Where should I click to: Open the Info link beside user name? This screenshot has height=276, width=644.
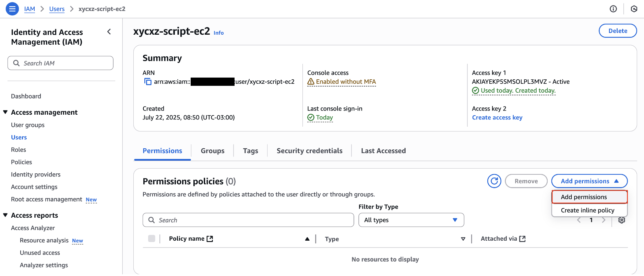218,33
